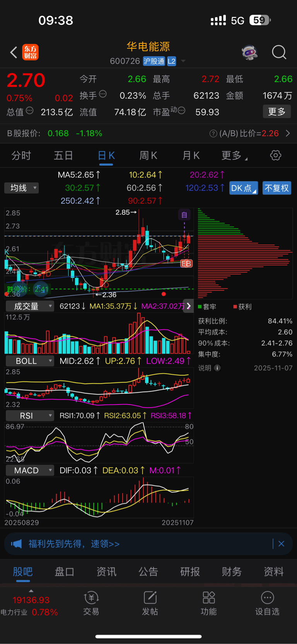Tap the 说明 info icon
Image resolution: width=297 pixels, height=644 pixels.
point(217,368)
